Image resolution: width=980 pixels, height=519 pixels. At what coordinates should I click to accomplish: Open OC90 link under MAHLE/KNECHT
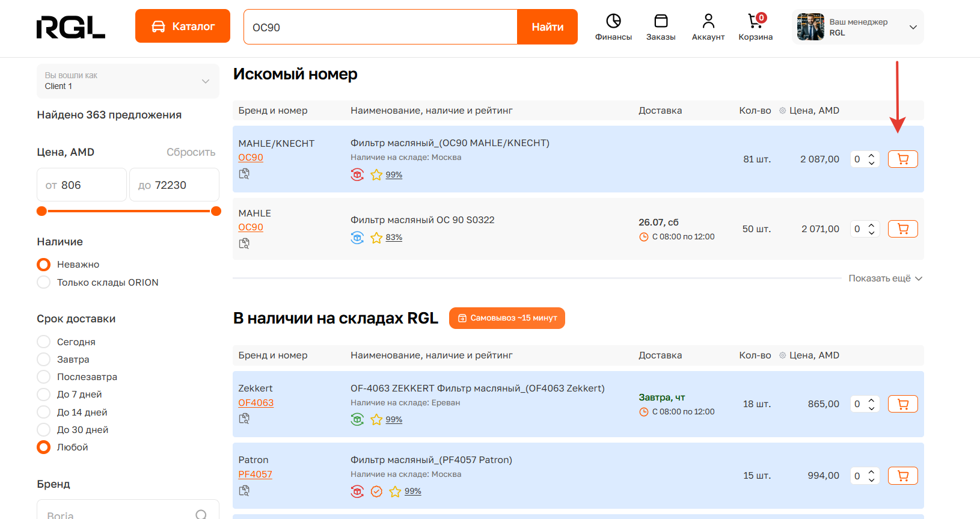(x=251, y=158)
